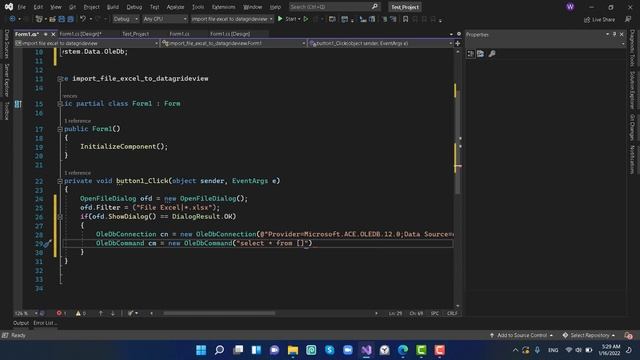The height and width of the screenshot is (360, 640).
Task: Switch to the Form1.cs [Design]* tab
Action: [80, 34]
